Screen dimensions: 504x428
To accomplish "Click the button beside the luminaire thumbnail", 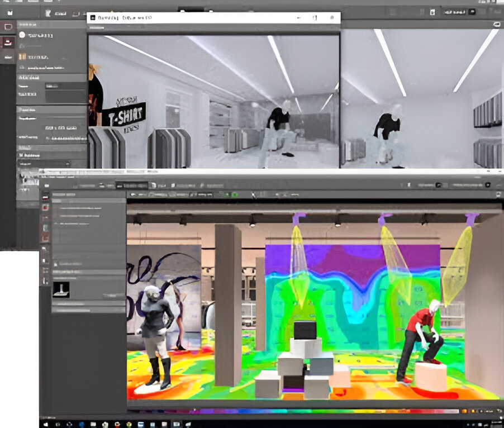I will (x=113, y=295).
